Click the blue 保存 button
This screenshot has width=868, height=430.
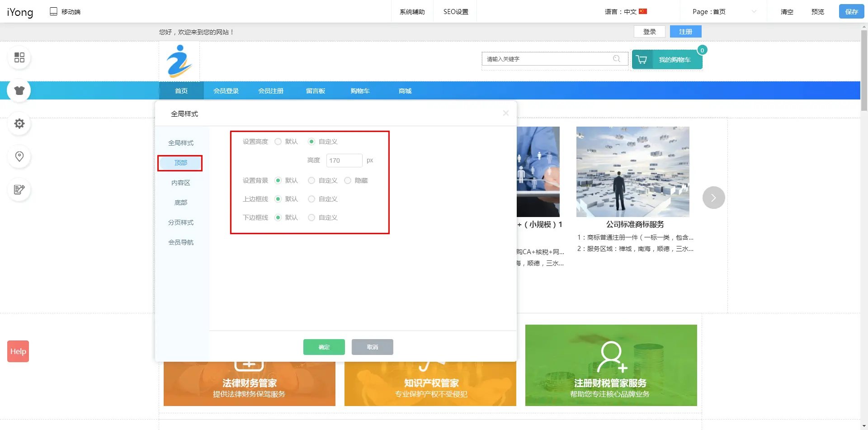851,12
